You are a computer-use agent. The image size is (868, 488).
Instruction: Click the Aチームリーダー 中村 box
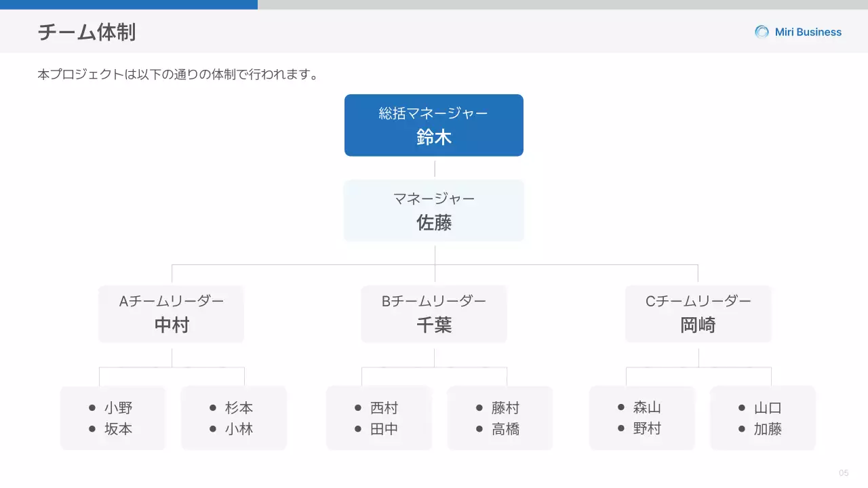[x=172, y=314]
